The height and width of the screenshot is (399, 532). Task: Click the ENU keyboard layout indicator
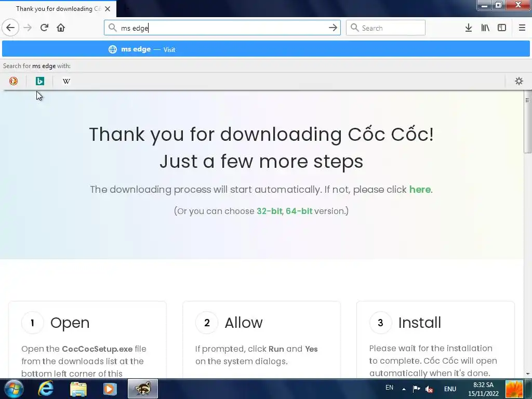450,389
